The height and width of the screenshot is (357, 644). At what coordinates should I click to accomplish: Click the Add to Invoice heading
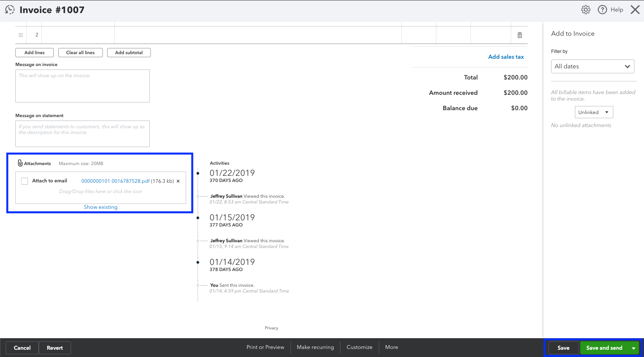[x=573, y=34]
